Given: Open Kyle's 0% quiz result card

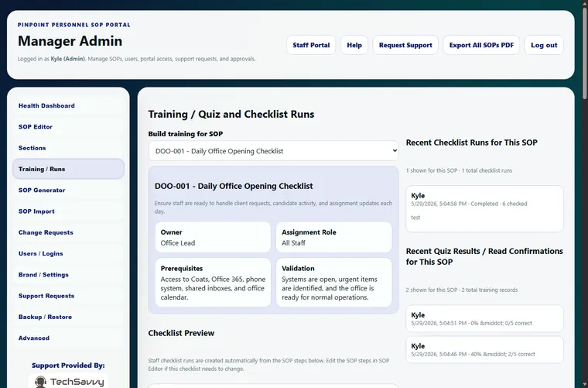Looking at the screenshot, I should pyautogui.click(x=484, y=318).
